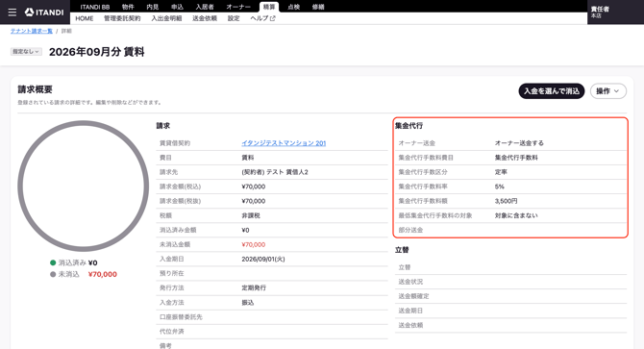Click the (契約者) テスト 賃借人2 text
Screen dimensions: 644x349
(274, 172)
